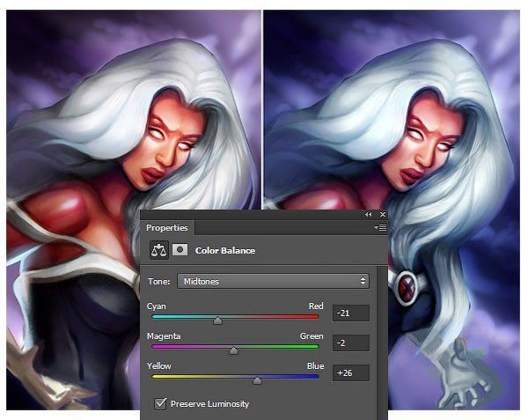The height and width of the screenshot is (420, 528).
Task: Close the Properties panel with the X
Action: coord(383,215)
